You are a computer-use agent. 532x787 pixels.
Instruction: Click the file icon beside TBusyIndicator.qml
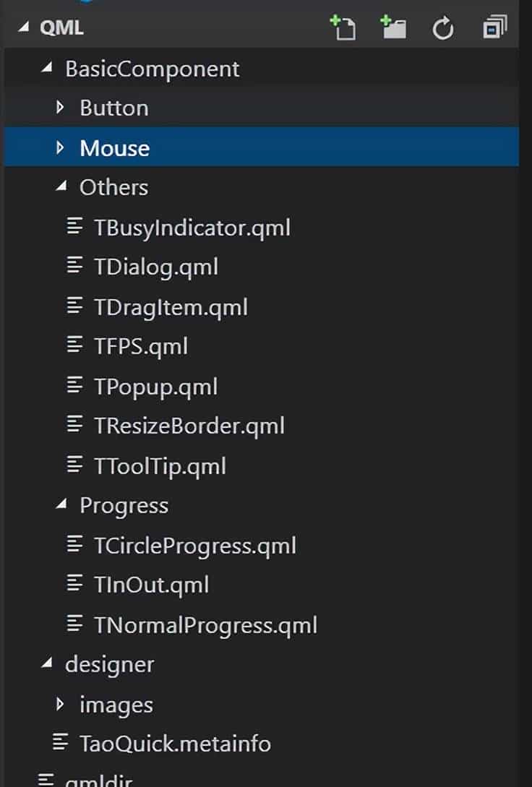[75, 226]
